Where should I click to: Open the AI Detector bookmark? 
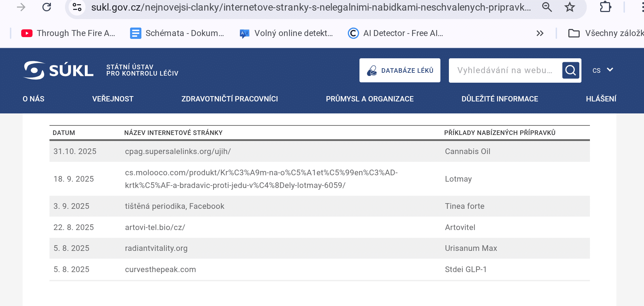point(396,33)
